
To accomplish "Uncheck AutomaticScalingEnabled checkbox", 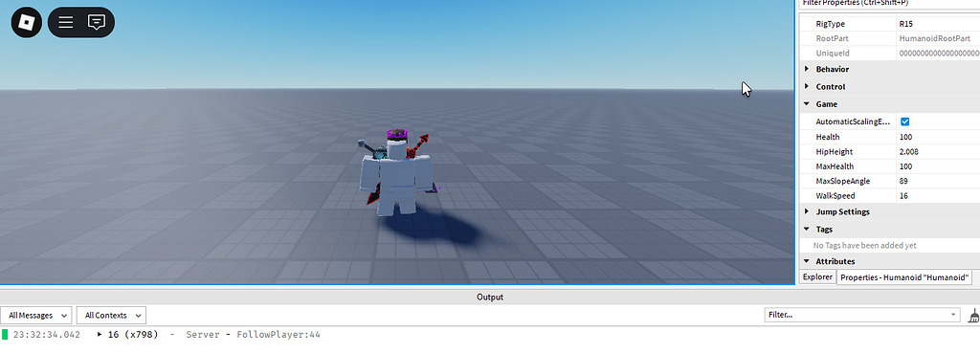I will click(x=904, y=121).
